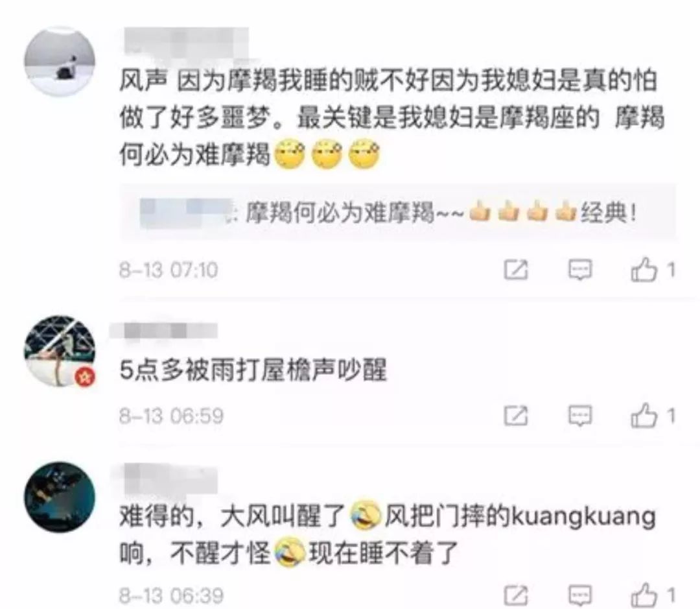700x609 pixels.
Task: Tap the comment text 5点多被雨打屋檐声吵醒
Action: coord(253,370)
